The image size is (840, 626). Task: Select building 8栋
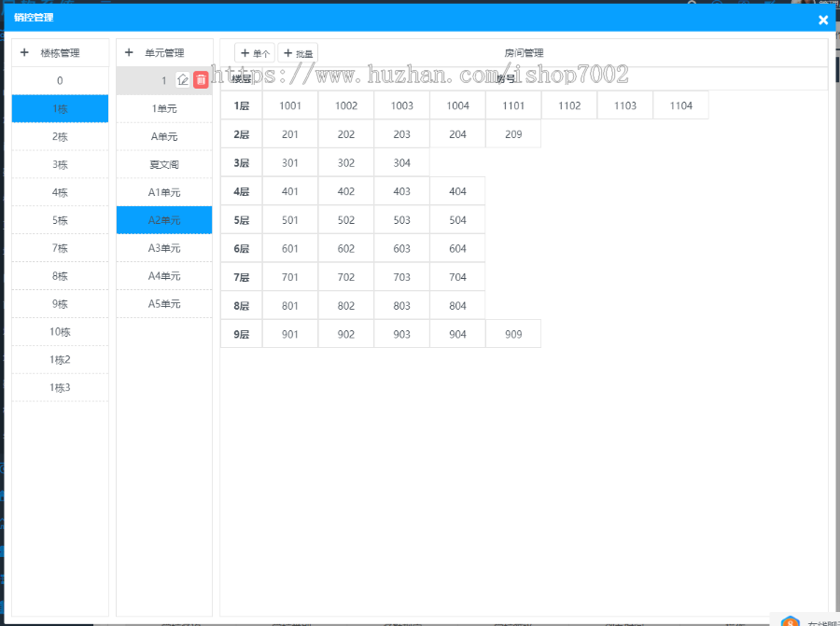click(x=60, y=276)
